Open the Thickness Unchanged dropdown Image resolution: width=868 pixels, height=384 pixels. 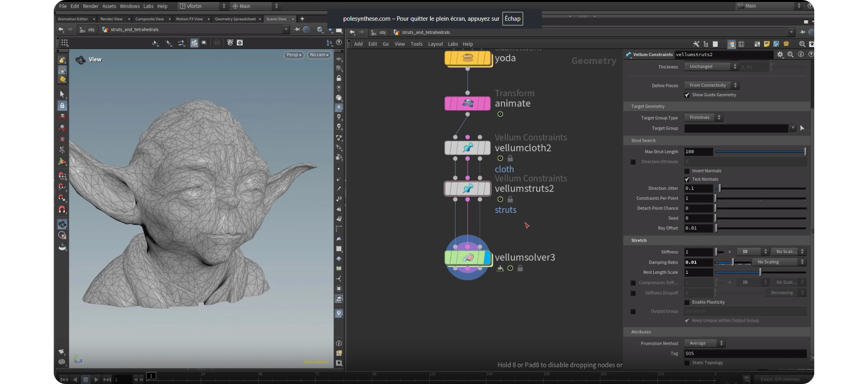point(711,66)
